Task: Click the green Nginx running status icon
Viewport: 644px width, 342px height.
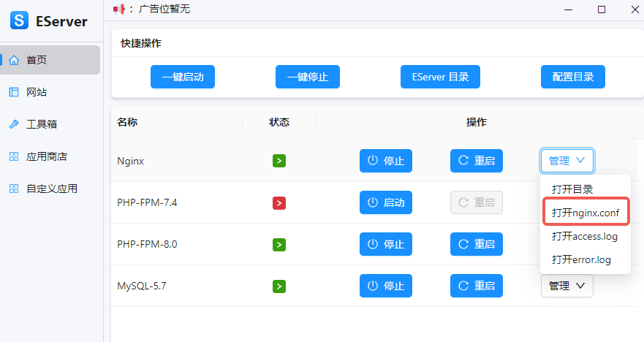Action: (279, 161)
